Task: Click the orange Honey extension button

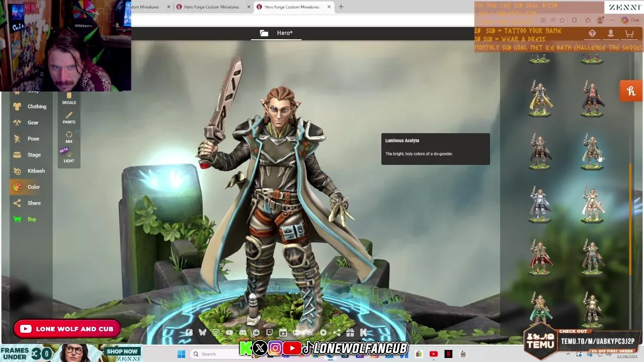Action: 631,91
